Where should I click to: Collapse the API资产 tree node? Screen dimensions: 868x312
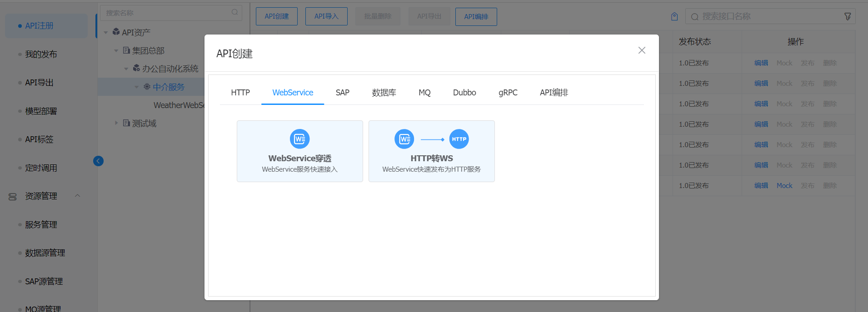(106, 33)
